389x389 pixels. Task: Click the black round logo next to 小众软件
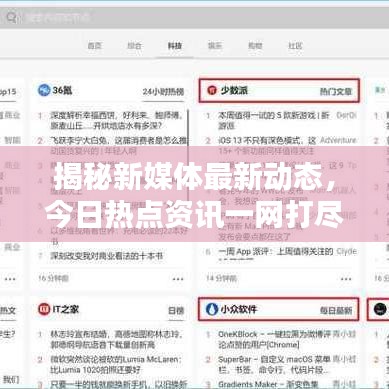tap(379, 309)
